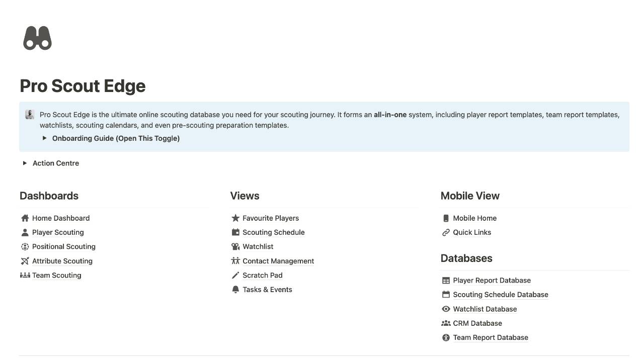The height and width of the screenshot is (362, 644).
Task: Click the chain link icon beside Quick Links
Action: pyautogui.click(x=446, y=232)
